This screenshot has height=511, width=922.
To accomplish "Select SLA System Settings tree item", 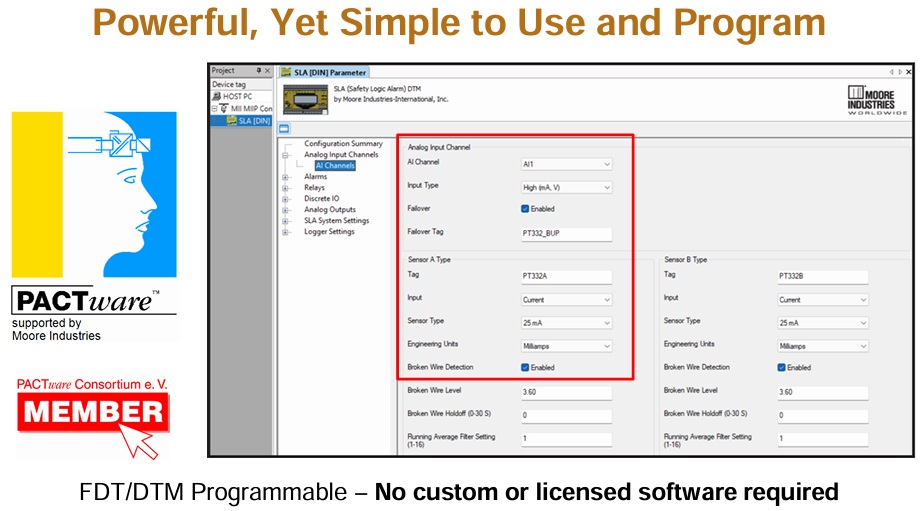I will (x=336, y=221).
